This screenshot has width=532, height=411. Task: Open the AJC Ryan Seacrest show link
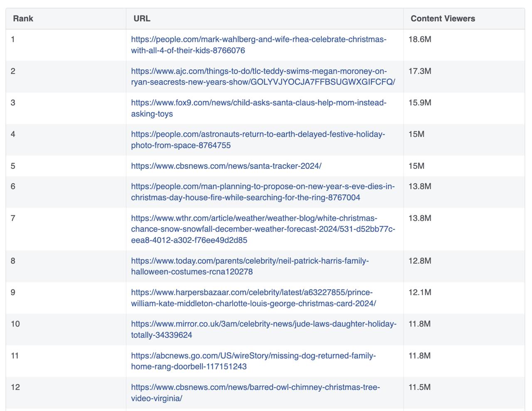(x=259, y=71)
